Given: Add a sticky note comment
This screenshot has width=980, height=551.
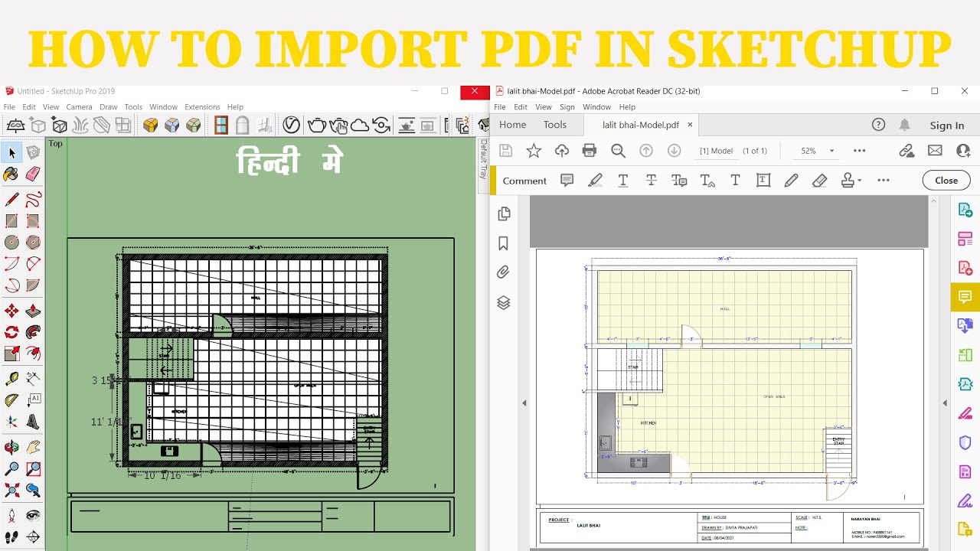Looking at the screenshot, I should pyautogui.click(x=567, y=181).
